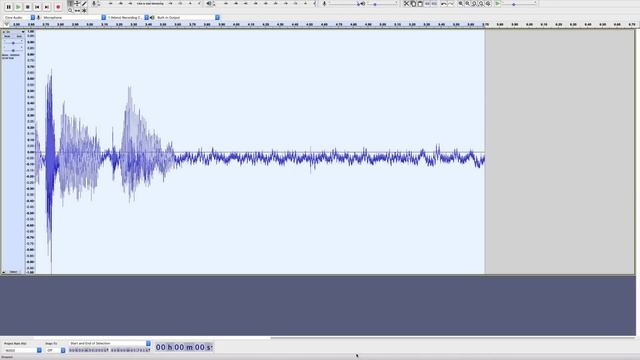Viewport: 640px width, 360px height.
Task: Adjust the playback speed slider
Action: tap(520, 4)
